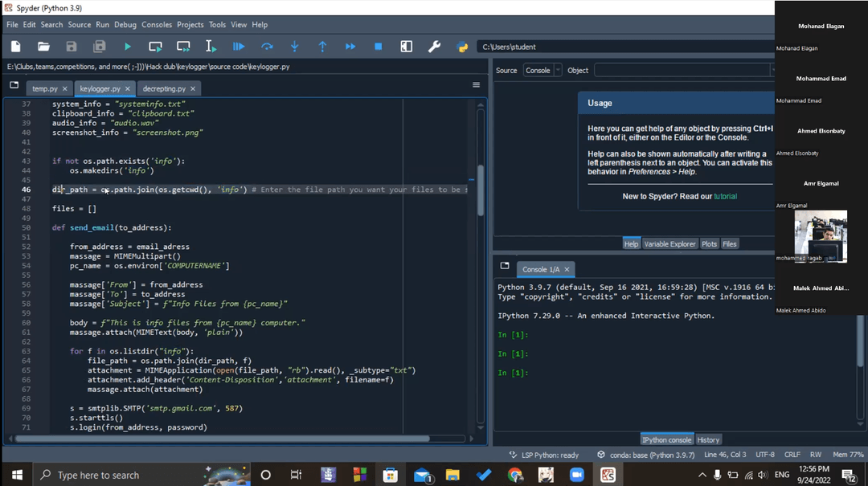Close the Console 1/A tab
This screenshot has height=486, width=868.
[x=567, y=270]
